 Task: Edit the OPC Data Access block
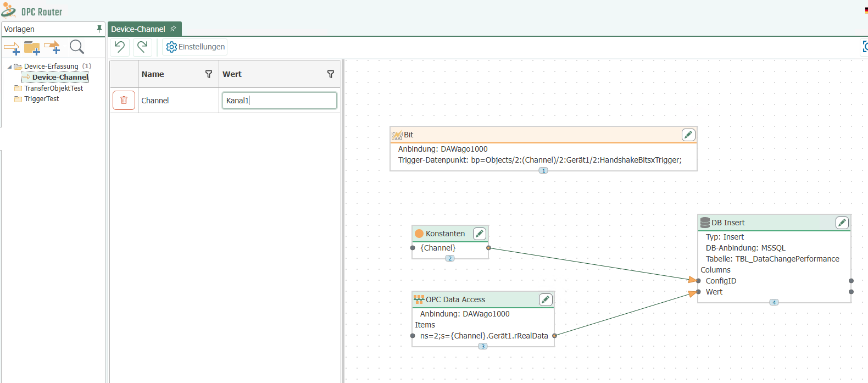coord(545,299)
